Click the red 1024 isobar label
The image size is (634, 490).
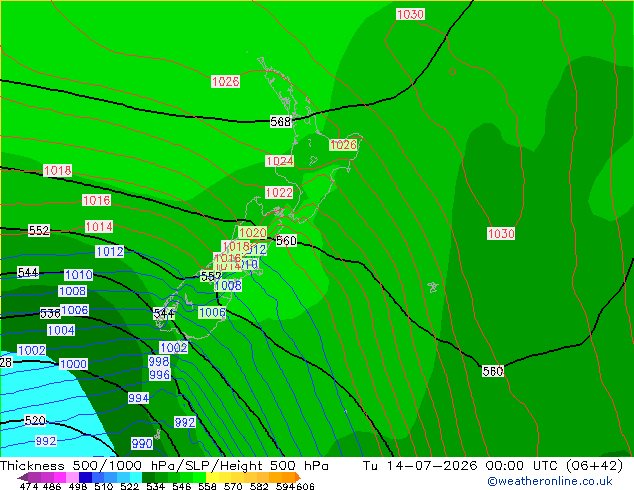pos(279,161)
